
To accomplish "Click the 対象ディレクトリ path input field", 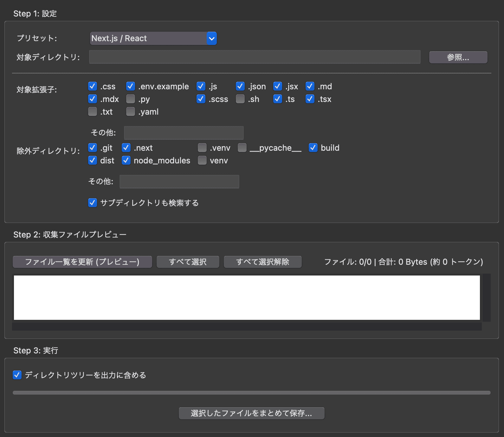I will (255, 57).
